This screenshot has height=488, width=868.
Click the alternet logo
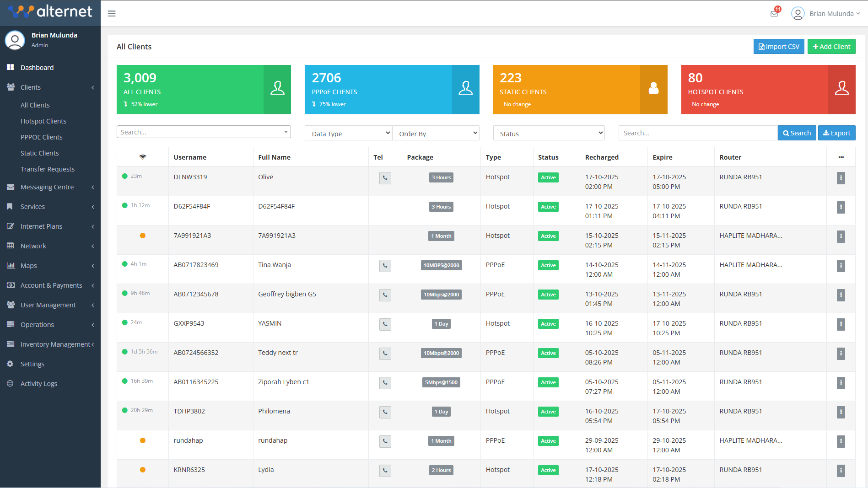[x=50, y=11]
